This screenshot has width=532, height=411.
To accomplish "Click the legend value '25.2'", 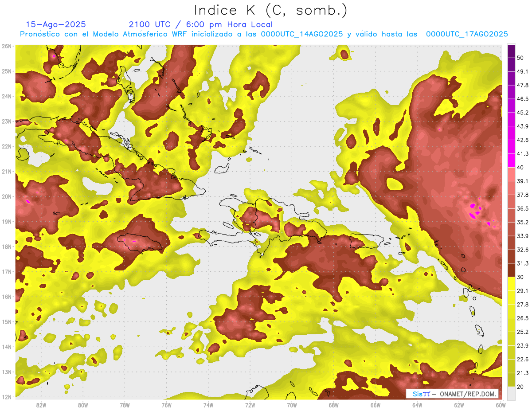I will point(522,332).
